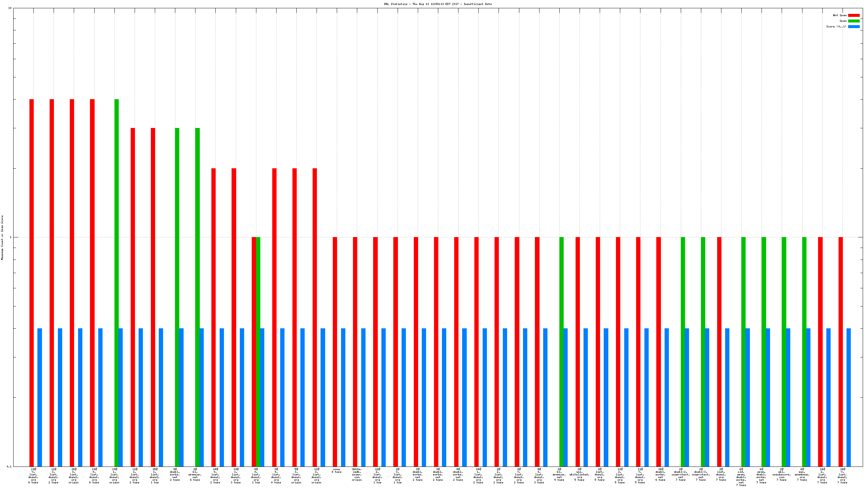
Task: Click the blue Score legend swatch
Action: 853,26
